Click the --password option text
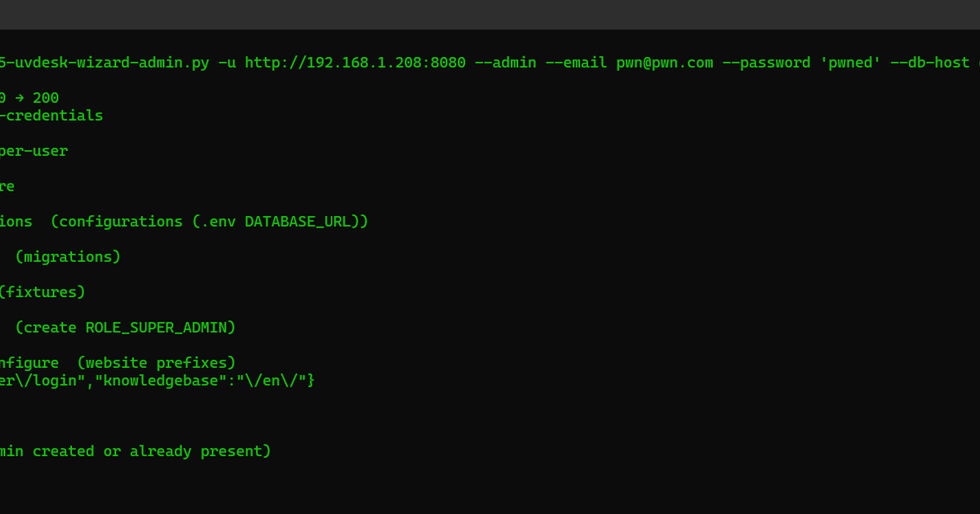 click(x=767, y=63)
